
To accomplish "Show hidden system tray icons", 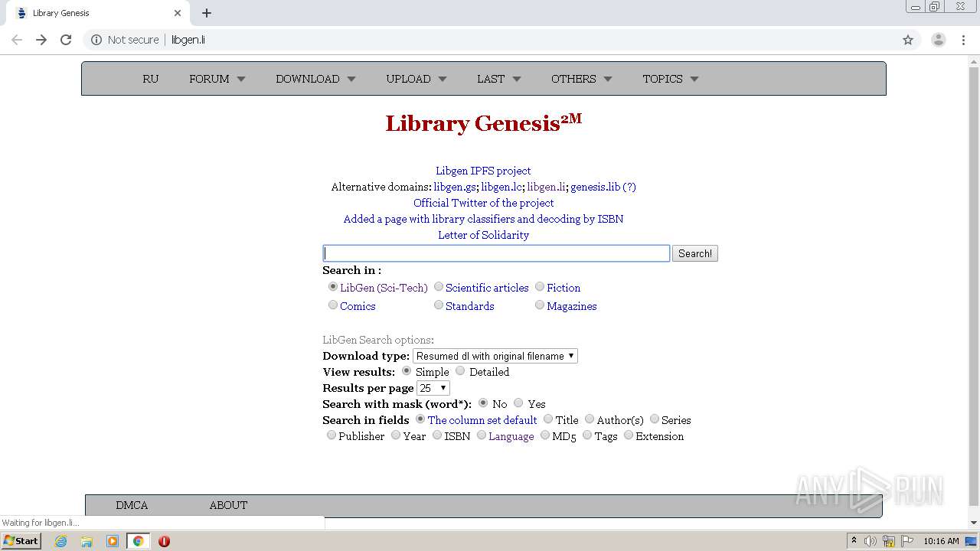I will point(854,541).
